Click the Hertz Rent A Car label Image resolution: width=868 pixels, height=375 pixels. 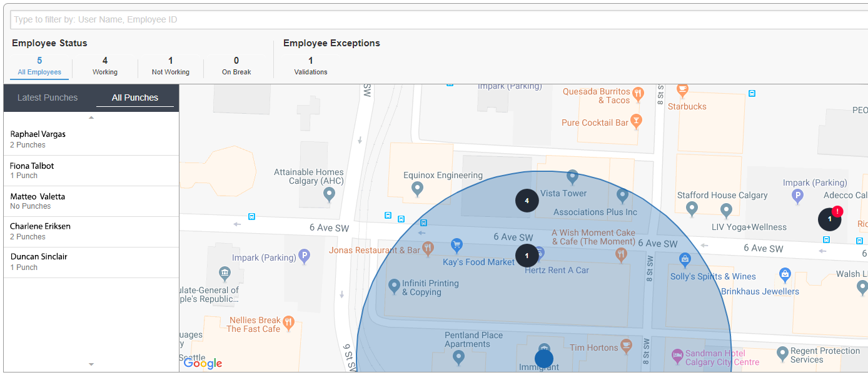click(x=557, y=270)
